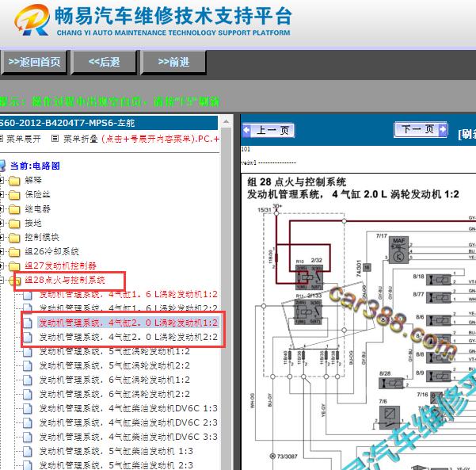Image resolution: width=476 pixels, height=470 pixels.
Task: Open 4气缸柴油发动机DV6C 3:3 entry
Action: coord(128,437)
